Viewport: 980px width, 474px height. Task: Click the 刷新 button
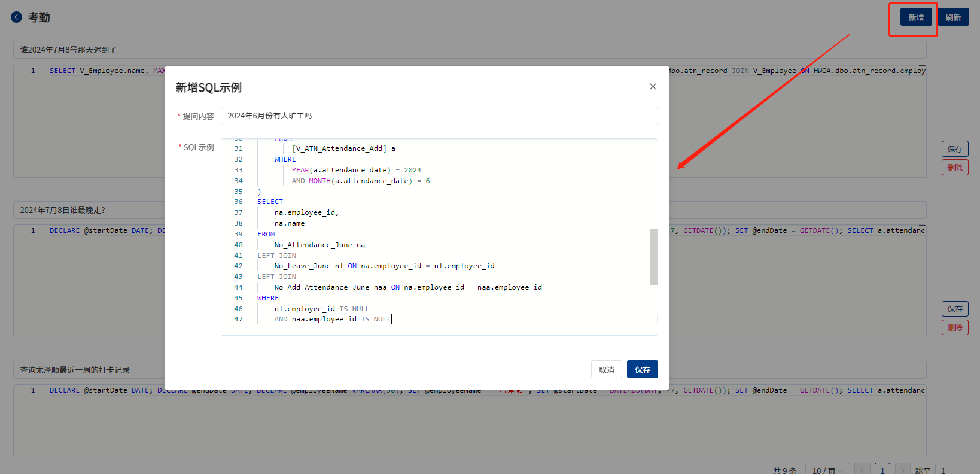[953, 17]
